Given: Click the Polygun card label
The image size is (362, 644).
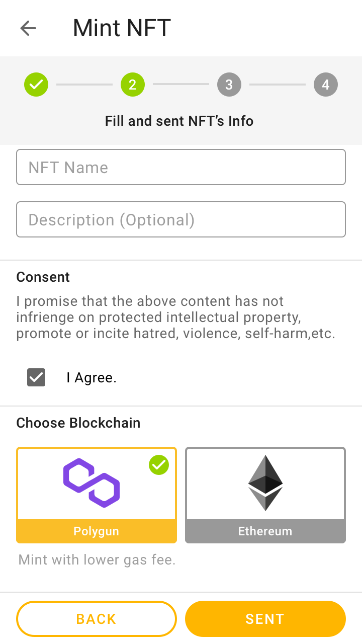Looking at the screenshot, I should pos(96,531).
